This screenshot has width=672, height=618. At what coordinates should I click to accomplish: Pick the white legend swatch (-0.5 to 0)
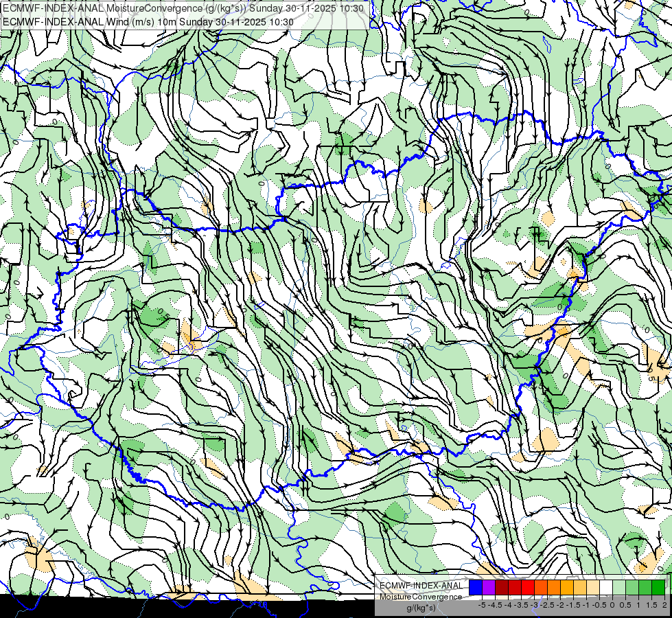pos(606,587)
